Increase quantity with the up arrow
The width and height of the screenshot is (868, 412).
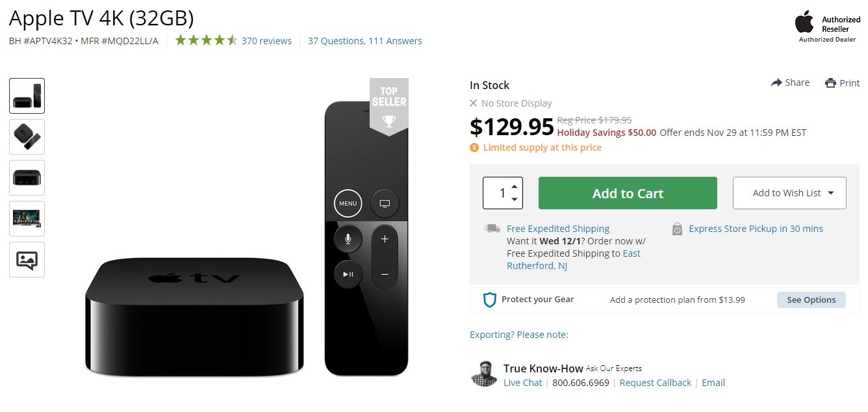pyautogui.click(x=515, y=187)
